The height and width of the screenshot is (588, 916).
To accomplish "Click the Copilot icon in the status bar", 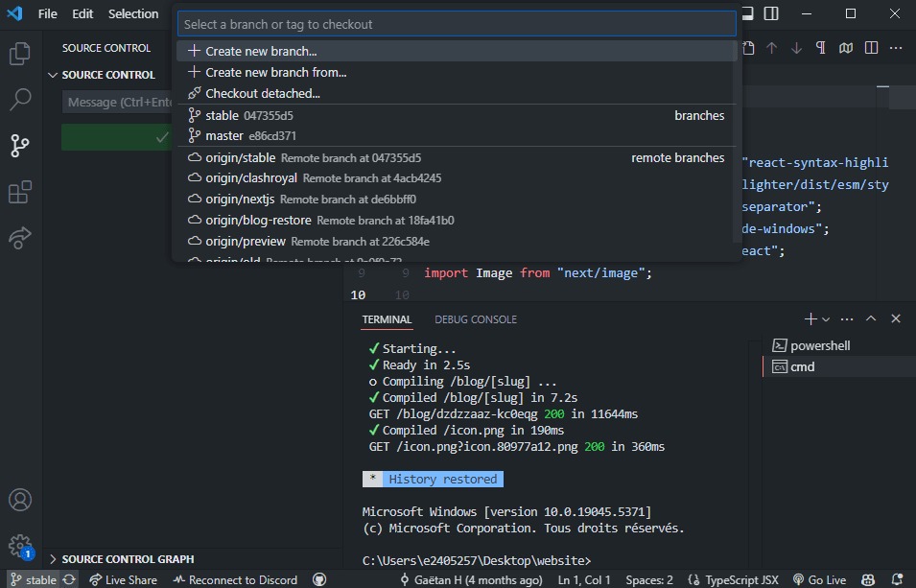I will coord(866,579).
